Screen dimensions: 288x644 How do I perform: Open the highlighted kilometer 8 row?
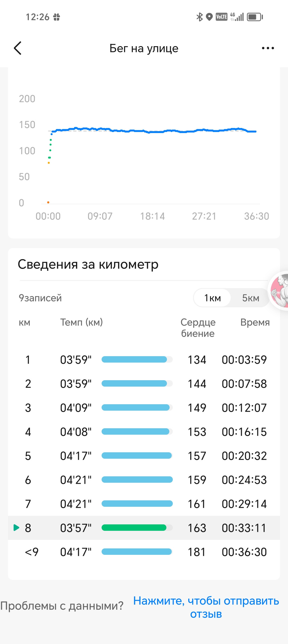click(x=144, y=528)
